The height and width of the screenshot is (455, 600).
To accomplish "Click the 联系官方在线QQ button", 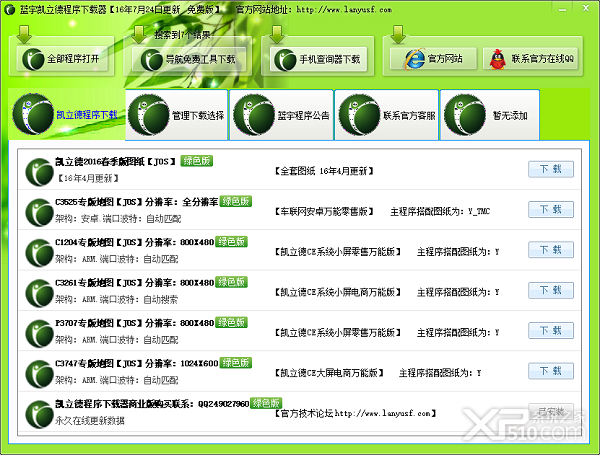I will pos(530,59).
